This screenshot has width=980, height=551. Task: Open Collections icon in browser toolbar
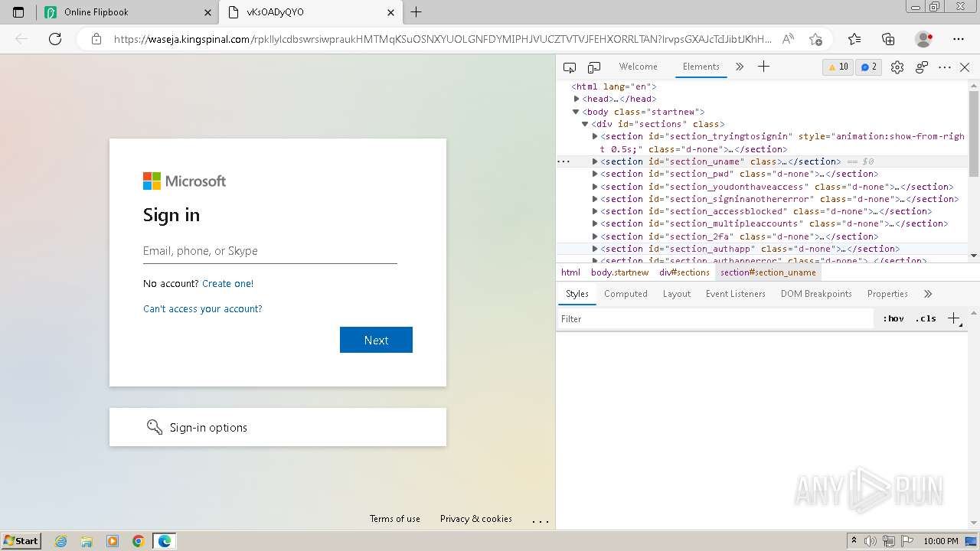888,39
